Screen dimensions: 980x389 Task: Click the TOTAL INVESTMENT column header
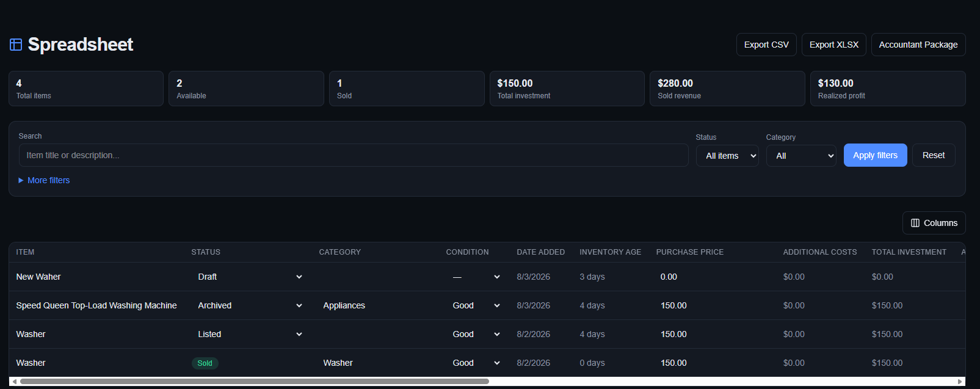[x=909, y=252]
